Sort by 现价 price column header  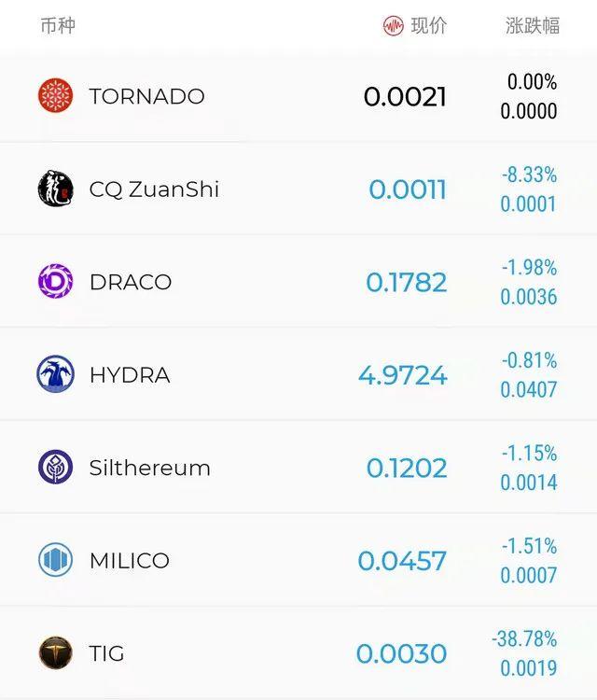pos(428,26)
